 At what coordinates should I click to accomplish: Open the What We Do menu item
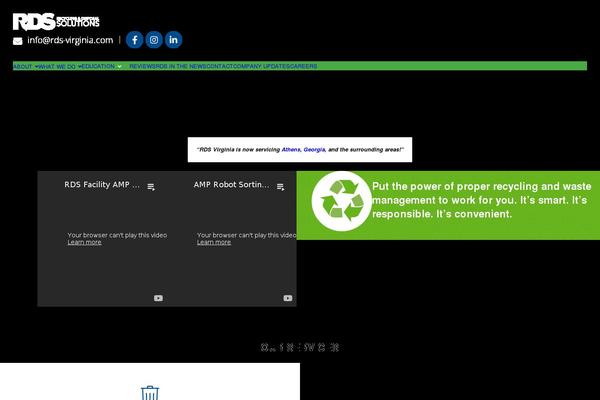tap(57, 66)
